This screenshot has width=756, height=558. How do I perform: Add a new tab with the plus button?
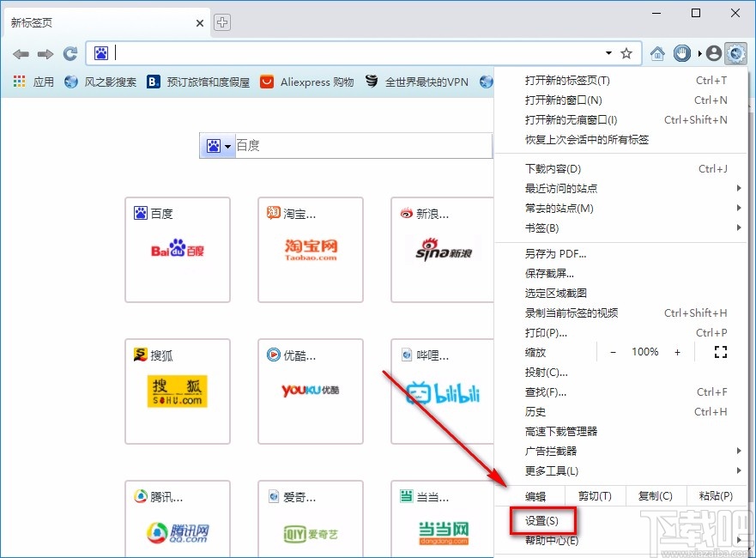point(221,22)
